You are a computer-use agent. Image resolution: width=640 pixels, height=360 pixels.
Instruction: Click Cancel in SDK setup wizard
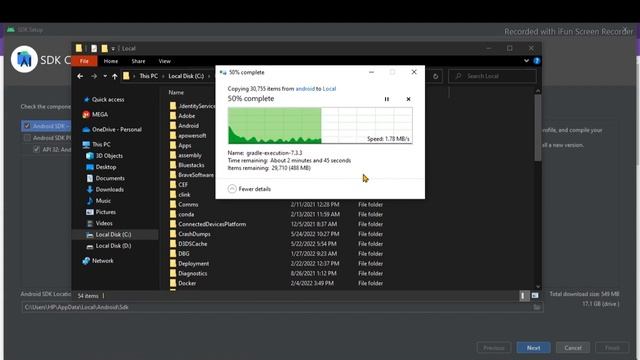click(573, 348)
